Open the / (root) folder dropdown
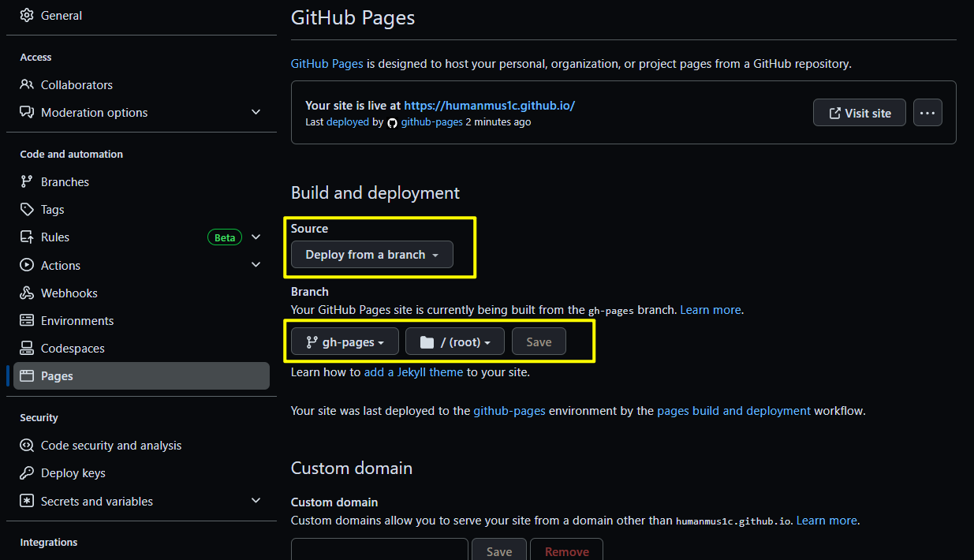The image size is (974, 560). click(x=455, y=342)
